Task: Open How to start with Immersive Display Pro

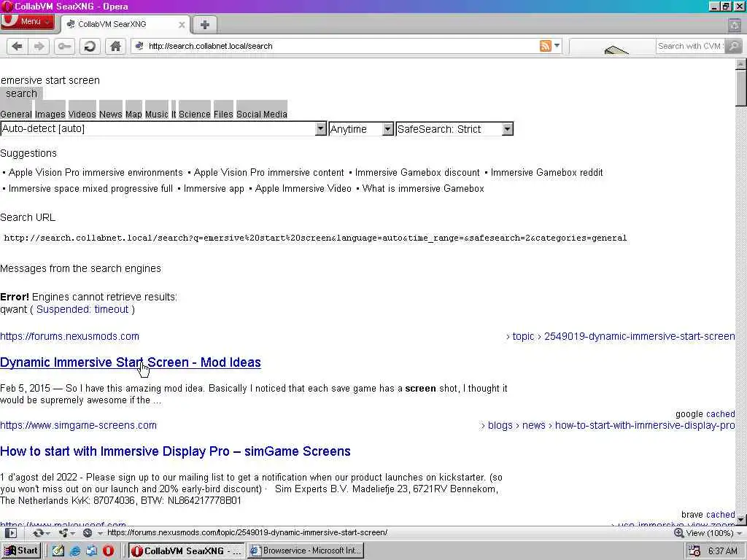Action: [175, 451]
